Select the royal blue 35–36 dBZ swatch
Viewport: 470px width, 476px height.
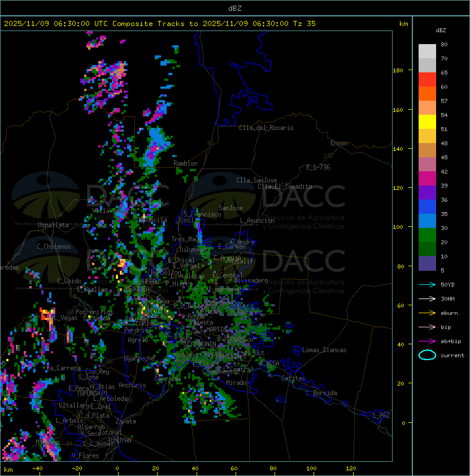click(427, 206)
